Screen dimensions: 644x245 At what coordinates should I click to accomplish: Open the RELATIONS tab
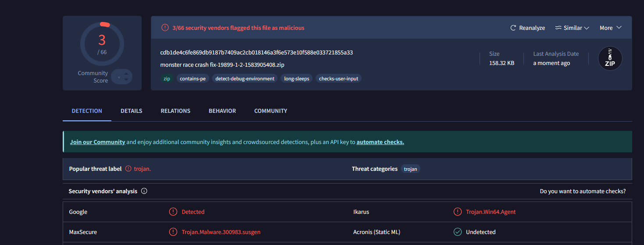pyautogui.click(x=175, y=111)
